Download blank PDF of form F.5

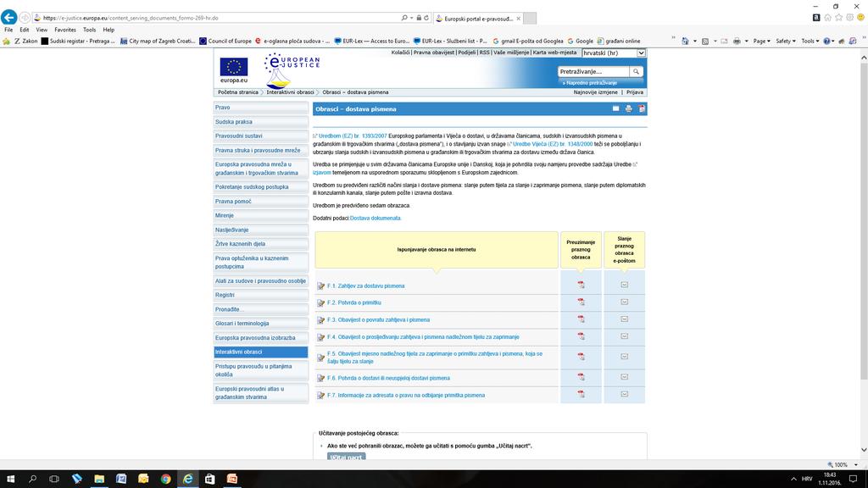581,357
